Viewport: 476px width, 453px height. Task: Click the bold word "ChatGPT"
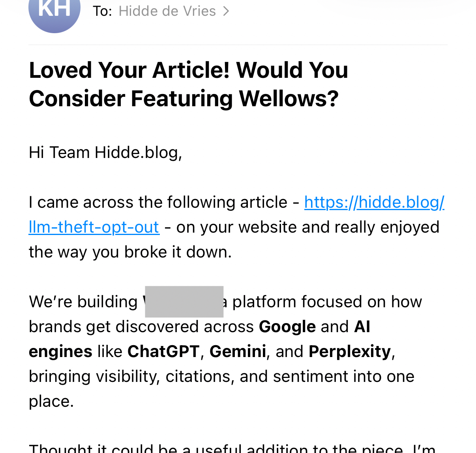163,351
